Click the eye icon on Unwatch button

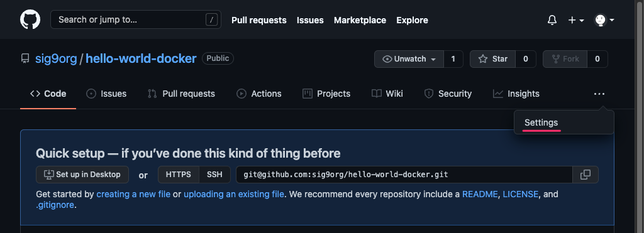pyautogui.click(x=387, y=59)
